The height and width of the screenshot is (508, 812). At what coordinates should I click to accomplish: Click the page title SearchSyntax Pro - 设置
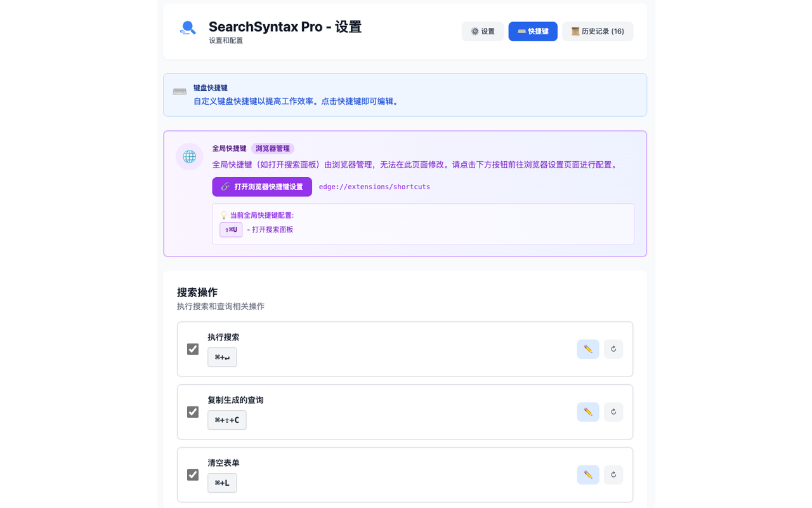click(x=285, y=27)
